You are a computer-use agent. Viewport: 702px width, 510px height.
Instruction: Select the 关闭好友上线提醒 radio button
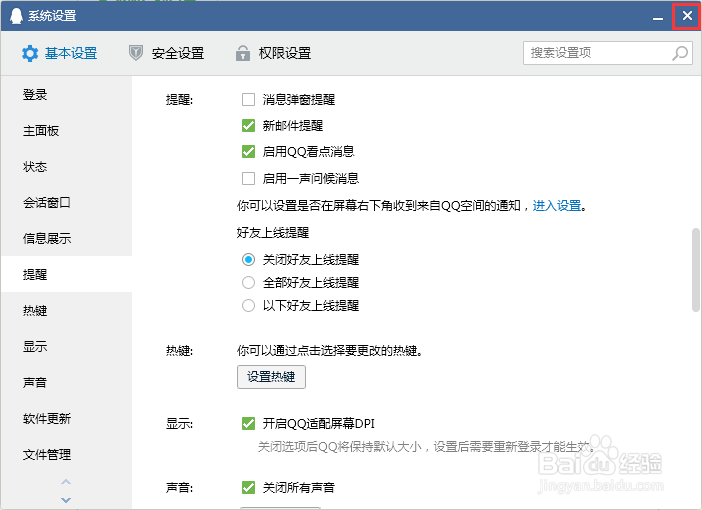click(248, 259)
